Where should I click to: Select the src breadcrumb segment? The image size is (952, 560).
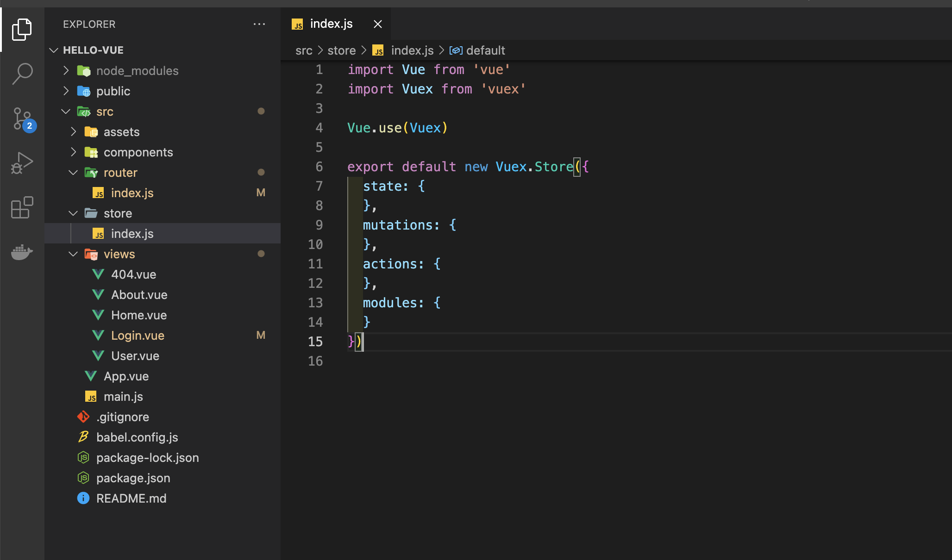pos(304,50)
